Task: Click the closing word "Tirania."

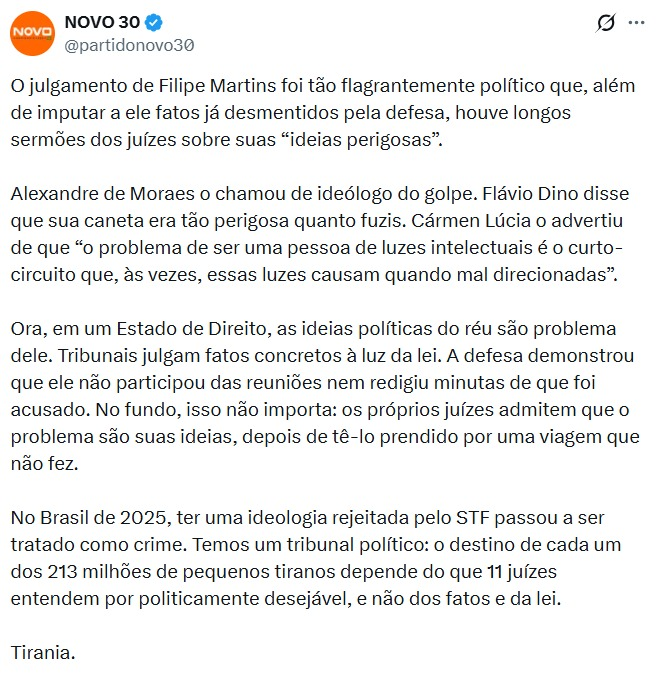Action: click(43, 653)
